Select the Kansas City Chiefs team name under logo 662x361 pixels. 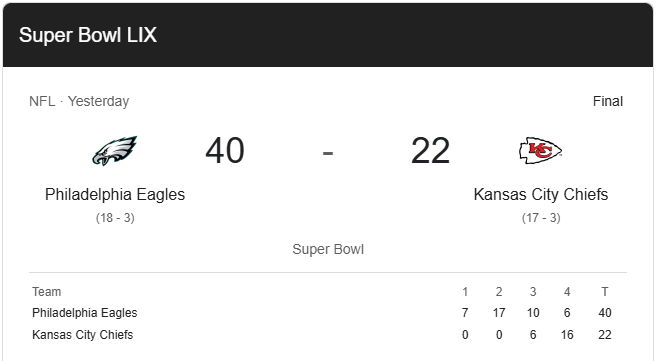(541, 195)
